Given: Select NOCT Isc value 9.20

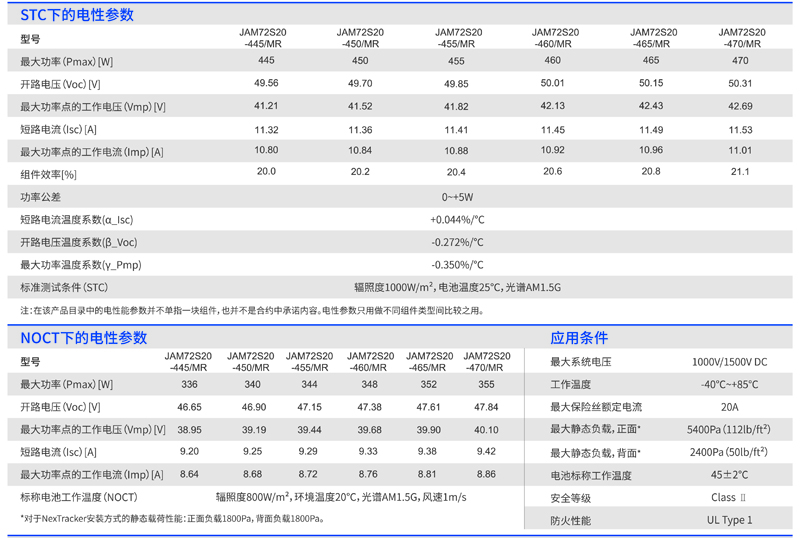Looking at the screenshot, I should tap(189, 452).
